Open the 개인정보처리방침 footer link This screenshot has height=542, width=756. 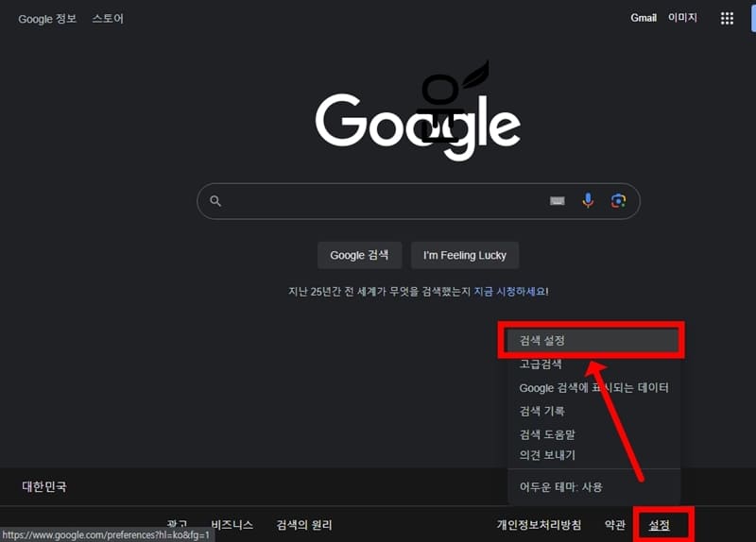coord(539,525)
